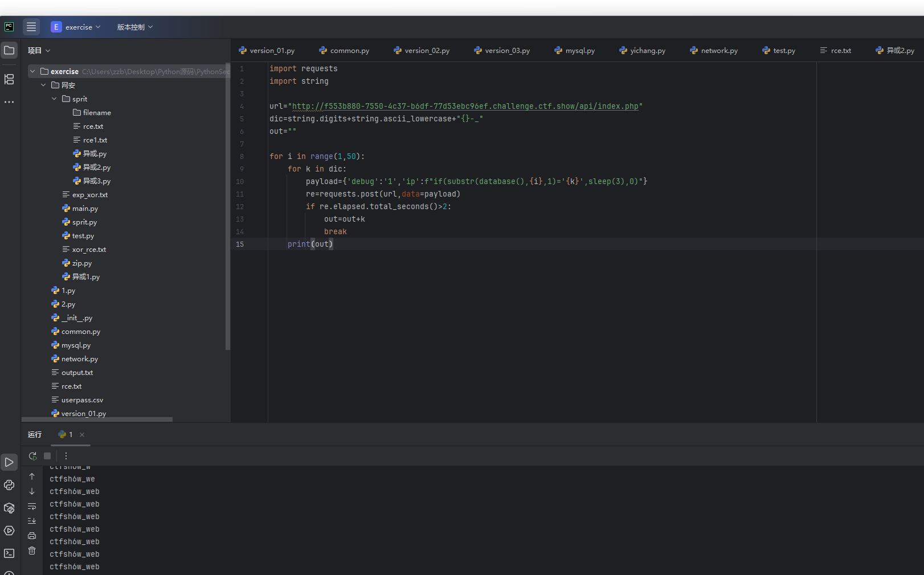This screenshot has width=924, height=575.
Task: Switch to test.py editor tab
Action: tap(779, 51)
